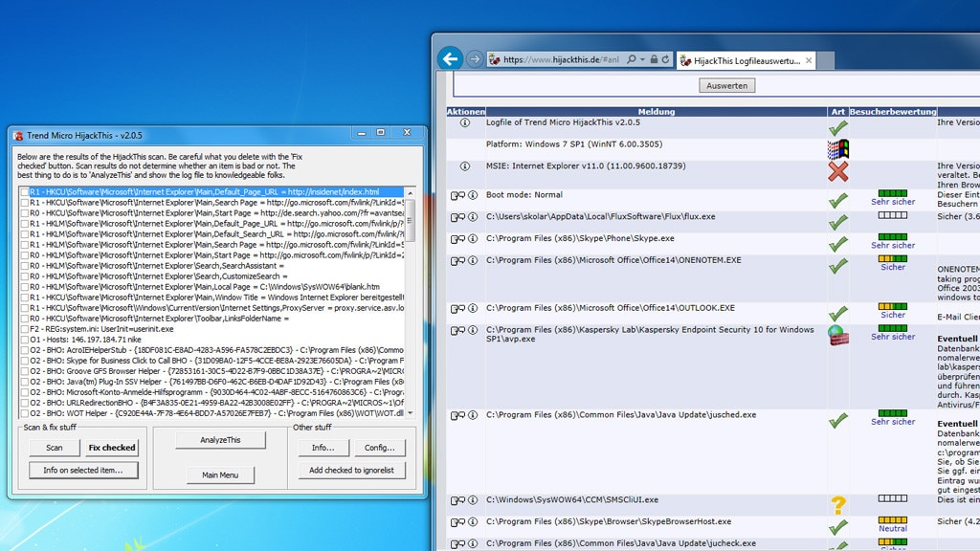Viewport: 980px width, 551px height.
Task: Check the HKCU Default_Page_URL insidenet entry
Action: (x=24, y=191)
